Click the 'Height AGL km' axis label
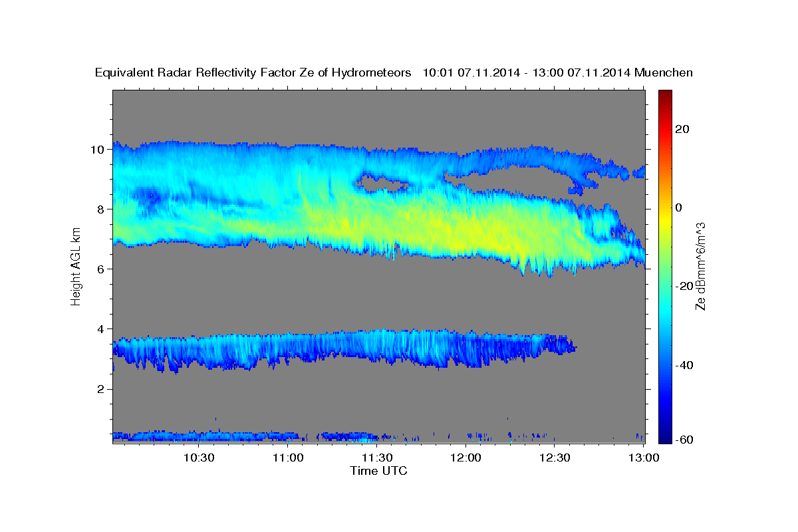This screenshot has height=532, width=798. point(76,266)
